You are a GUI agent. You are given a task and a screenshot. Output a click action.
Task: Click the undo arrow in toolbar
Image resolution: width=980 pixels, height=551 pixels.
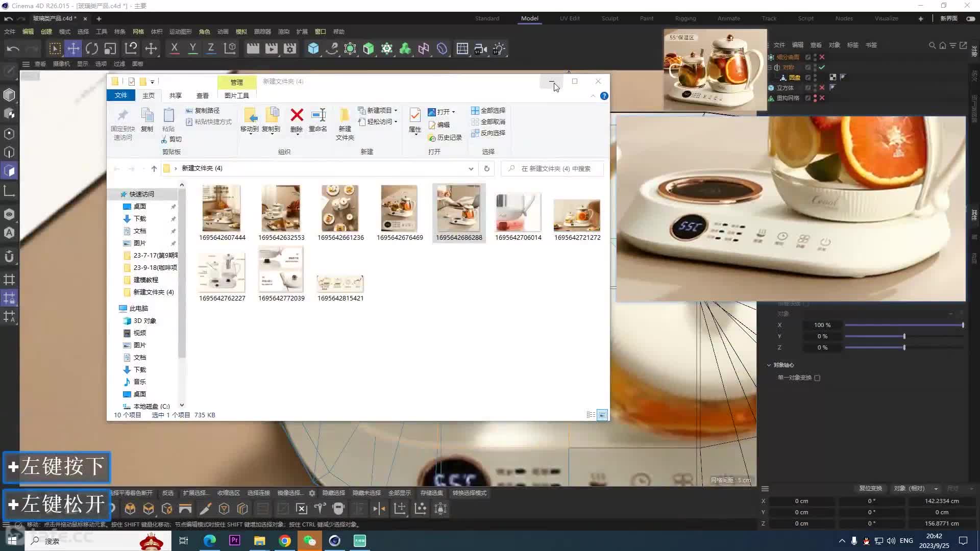click(x=13, y=48)
